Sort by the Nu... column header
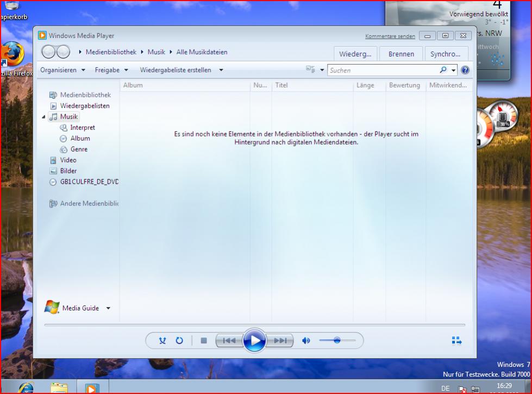Viewport: 532px width, 394px height. click(260, 85)
